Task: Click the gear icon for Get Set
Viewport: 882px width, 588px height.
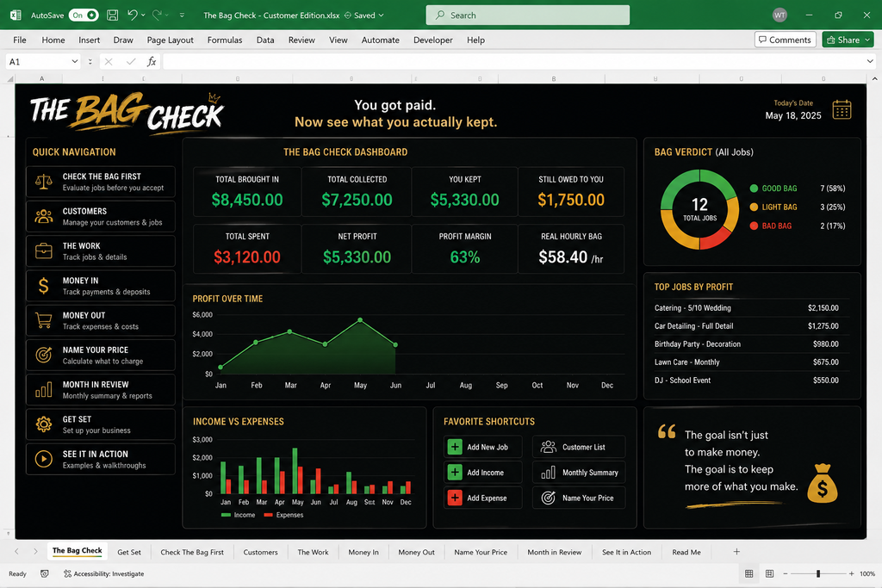Action: [43, 424]
